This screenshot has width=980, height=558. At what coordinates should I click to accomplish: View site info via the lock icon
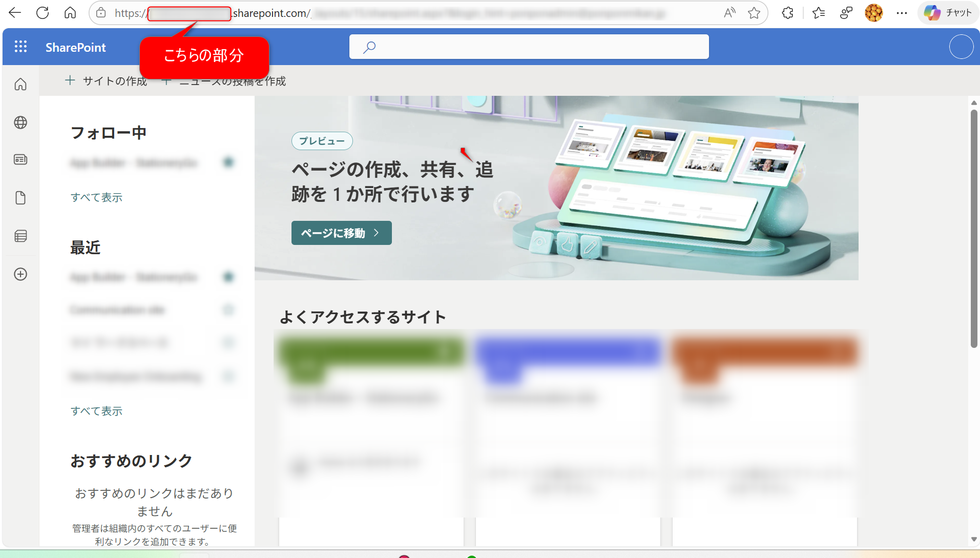101,13
